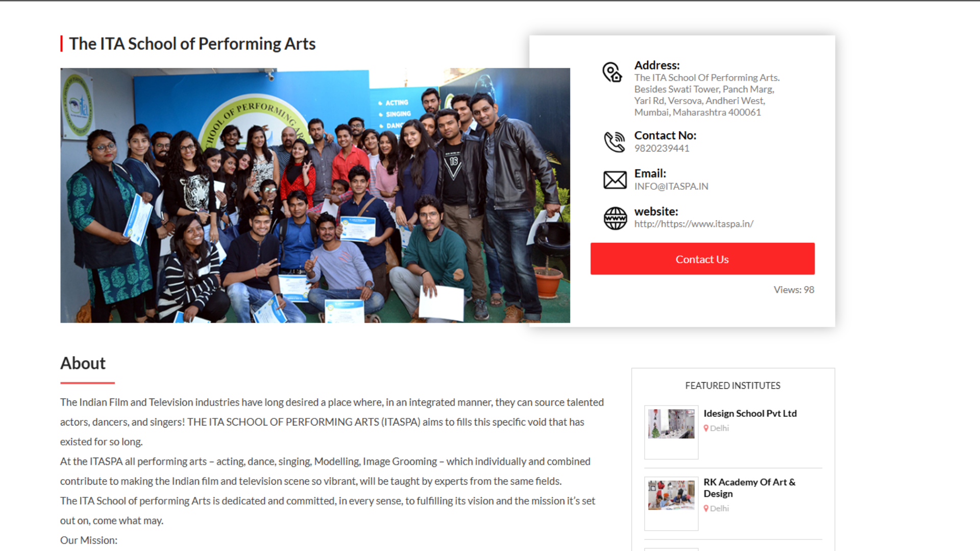This screenshot has width=980, height=551.
Task: Click the Featured Institutes heading
Action: (732, 386)
